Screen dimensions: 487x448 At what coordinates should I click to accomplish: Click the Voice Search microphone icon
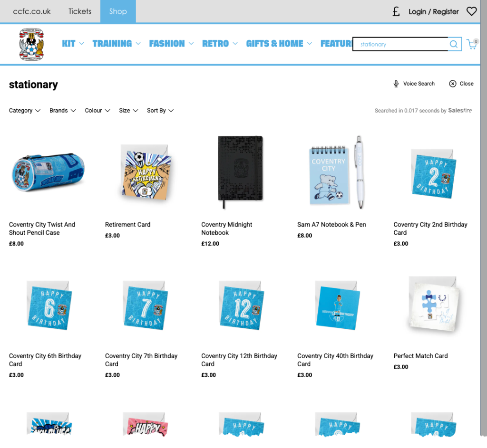(396, 84)
